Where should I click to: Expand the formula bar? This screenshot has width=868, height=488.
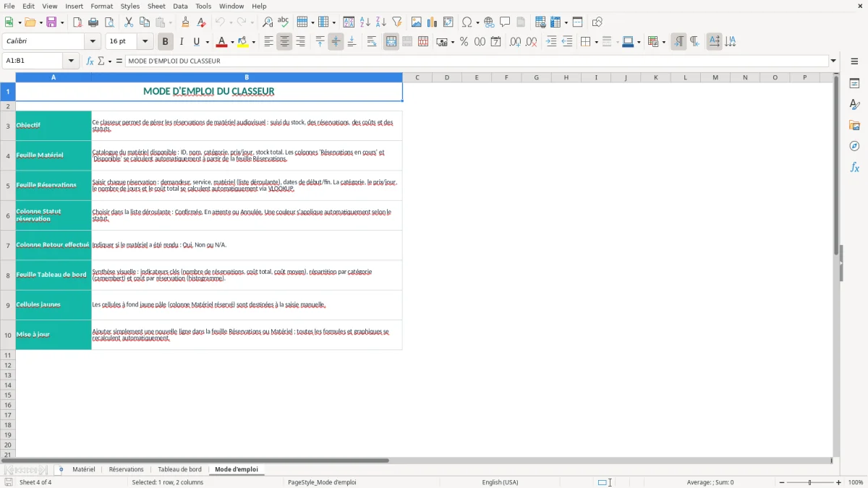(x=834, y=61)
